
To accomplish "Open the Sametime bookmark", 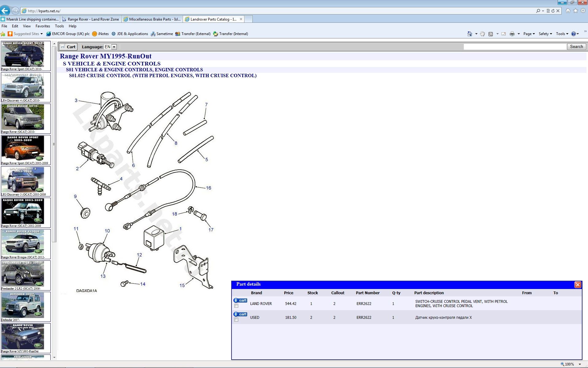I will coord(162,34).
